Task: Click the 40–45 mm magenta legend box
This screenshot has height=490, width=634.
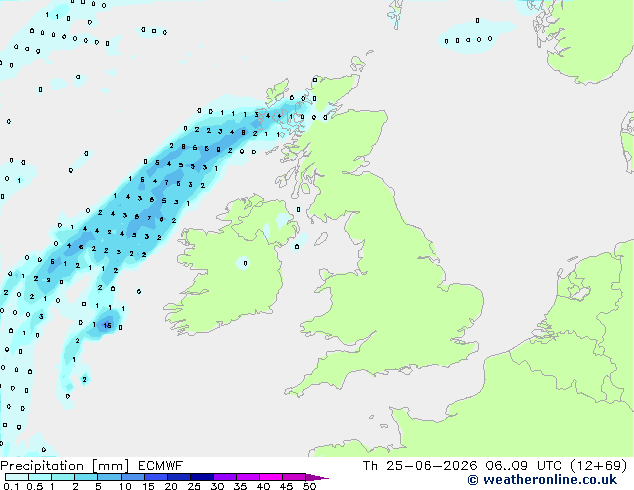Action: coord(271,477)
